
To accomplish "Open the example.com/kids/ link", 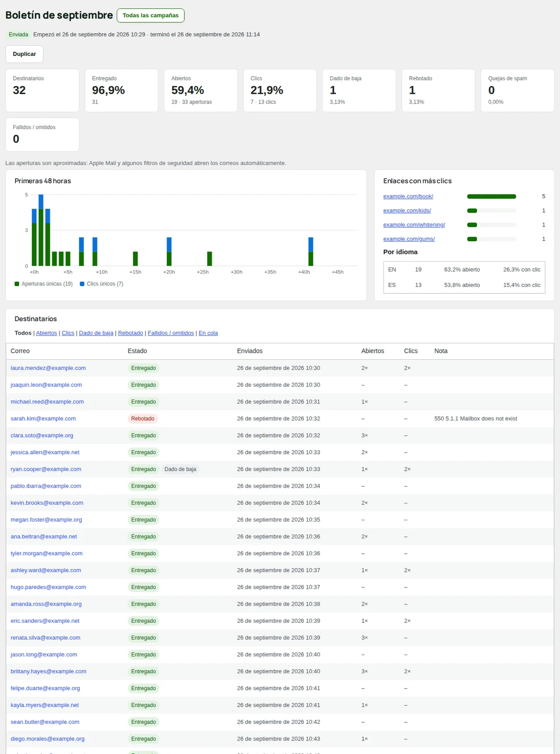I will 407,210.
